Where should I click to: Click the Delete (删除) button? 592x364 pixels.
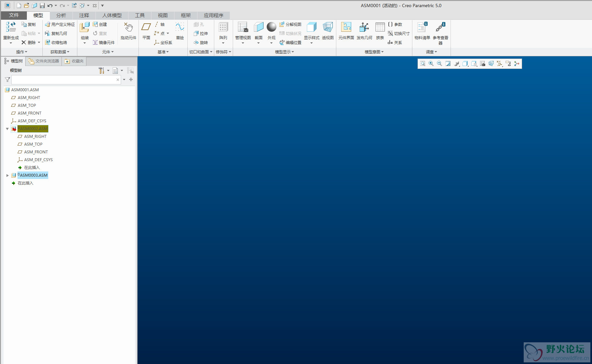coord(28,42)
